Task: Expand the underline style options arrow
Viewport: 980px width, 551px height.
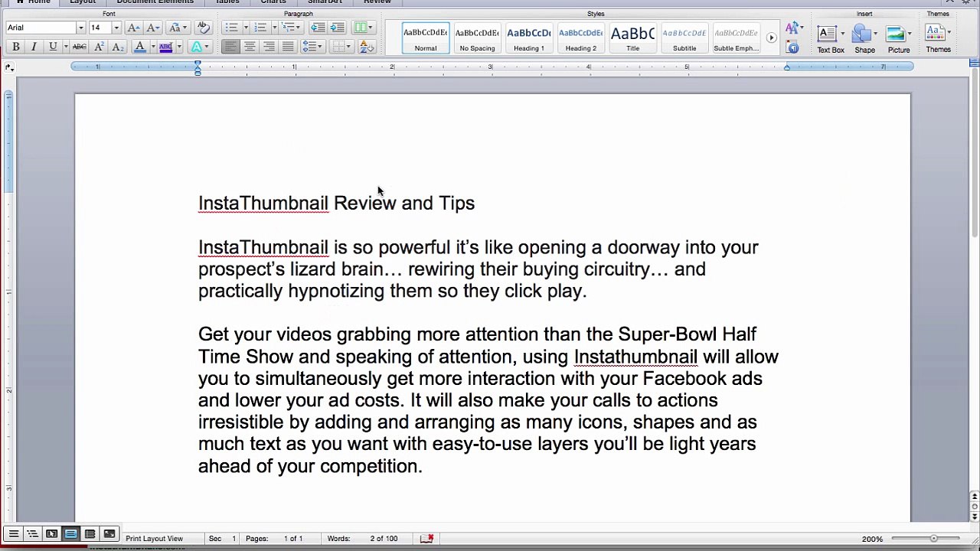Action: pos(66,47)
